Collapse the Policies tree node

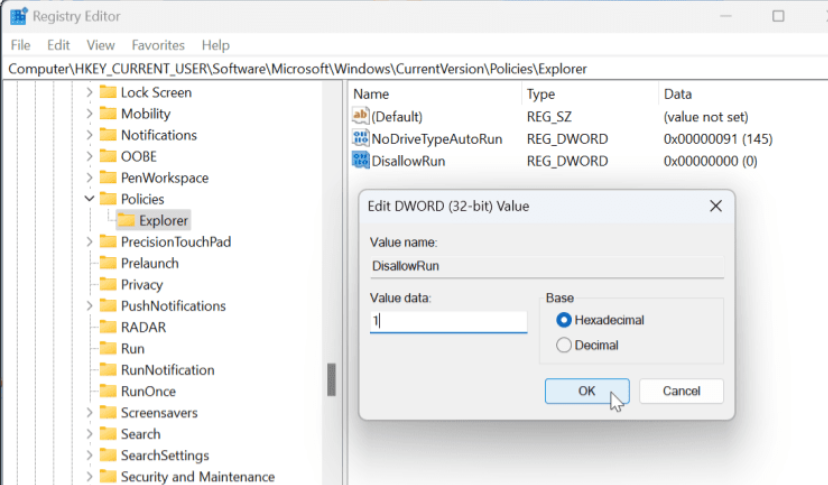pyautogui.click(x=89, y=199)
